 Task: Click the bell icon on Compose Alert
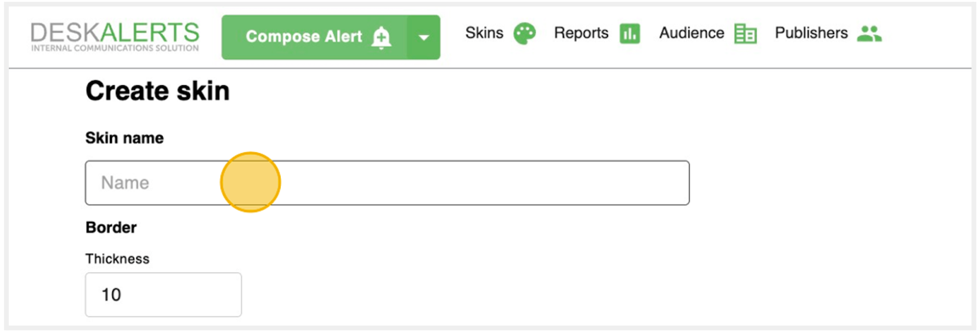point(381,38)
